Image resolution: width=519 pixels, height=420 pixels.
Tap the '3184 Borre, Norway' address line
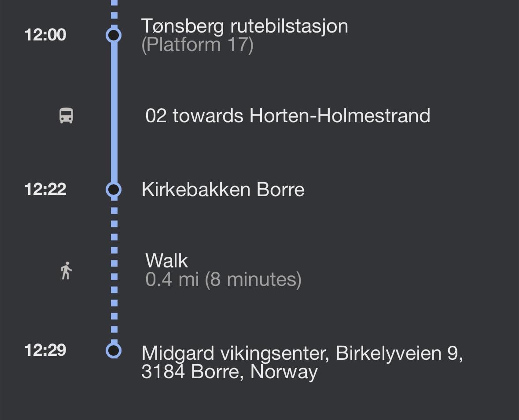click(229, 372)
